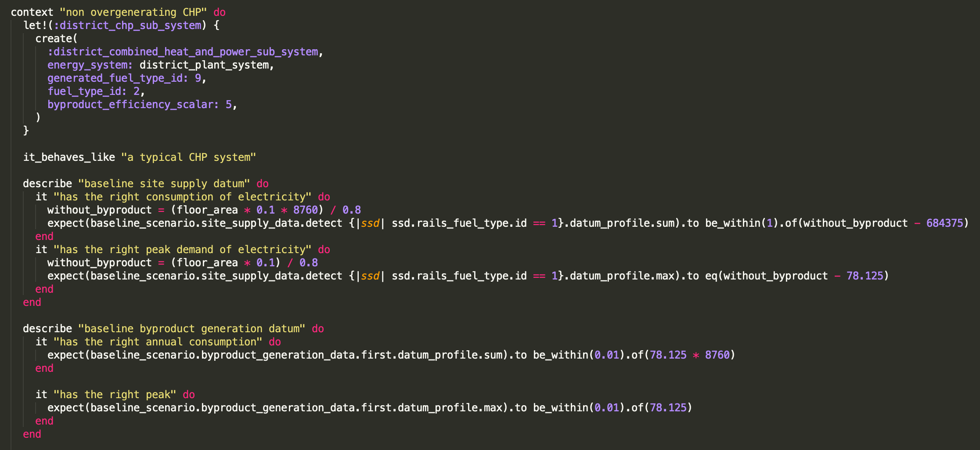The width and height of the screenshot is (980, 450).
Task: Click "has the right peak demand of electricity"
Action: (x=183, y=250)
